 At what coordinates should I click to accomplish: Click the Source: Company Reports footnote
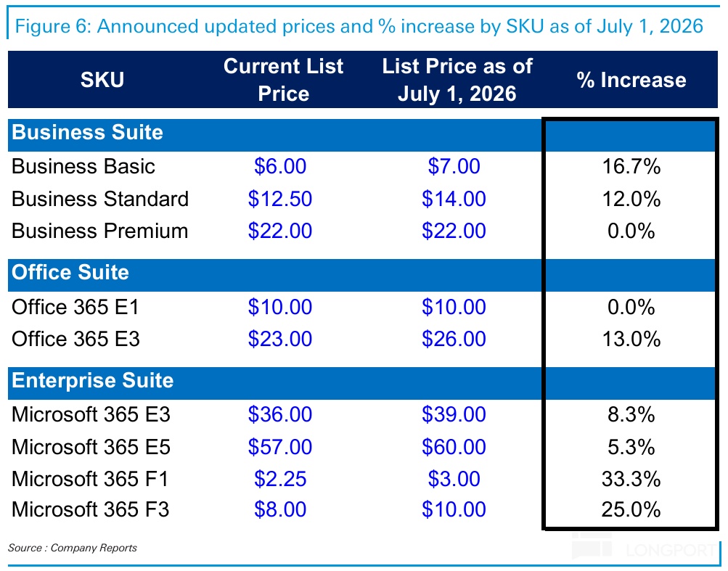click(x=73, y=548)
